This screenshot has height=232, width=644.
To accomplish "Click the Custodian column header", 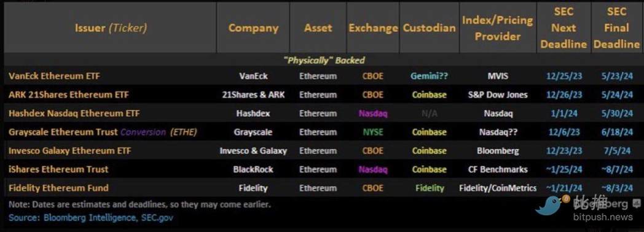I will pyautogui.click(x=429, y=28).
